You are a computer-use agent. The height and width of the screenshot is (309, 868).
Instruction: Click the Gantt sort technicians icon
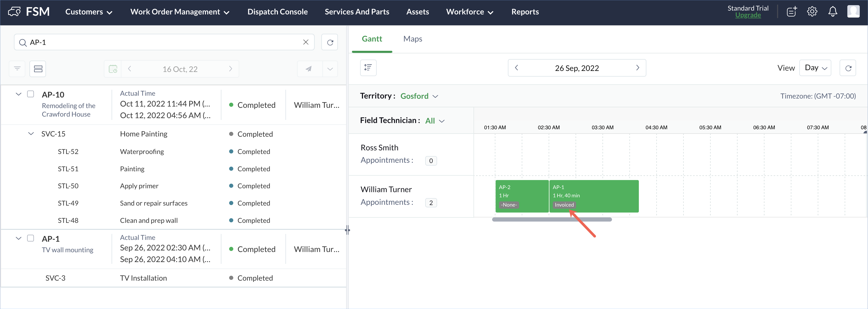[x=368, y=68]
